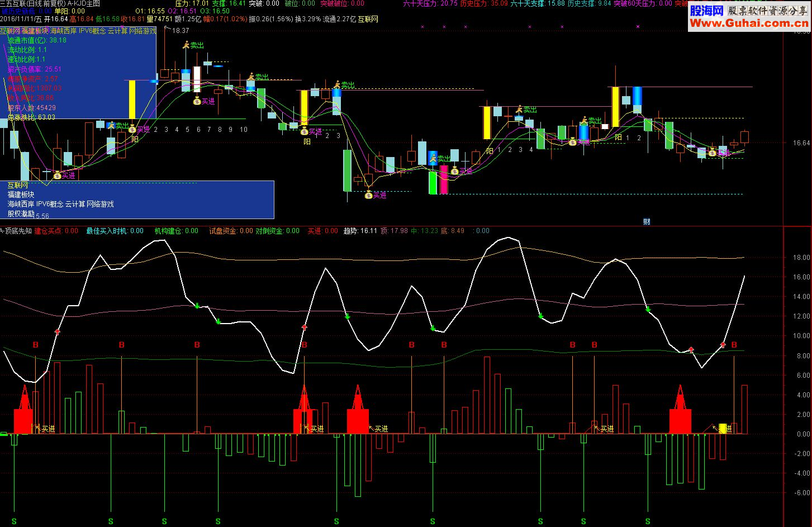Click the 突破破位: 0.00 readout

click(342, 3)
